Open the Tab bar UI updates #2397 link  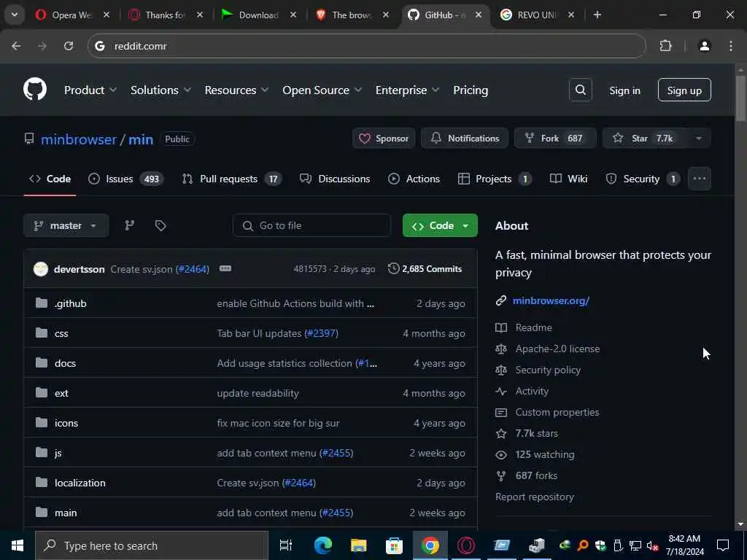tap(278, 333)
